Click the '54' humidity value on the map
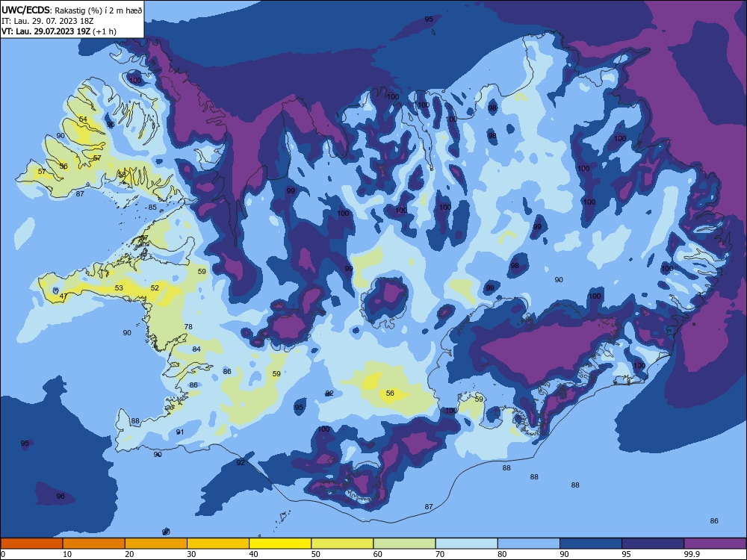The height and width of the screenshot is (560, 747). [83, 119]
